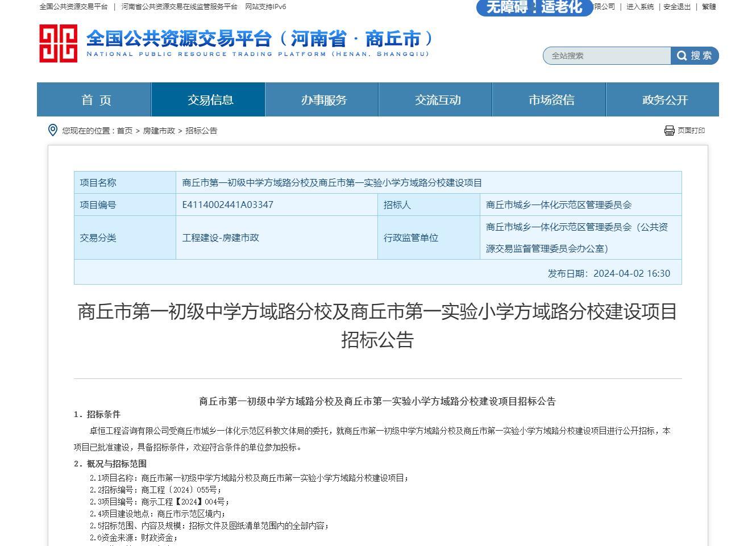
Task: Switch to traditional Chinese via 繁體
Action: click(709, 7)
